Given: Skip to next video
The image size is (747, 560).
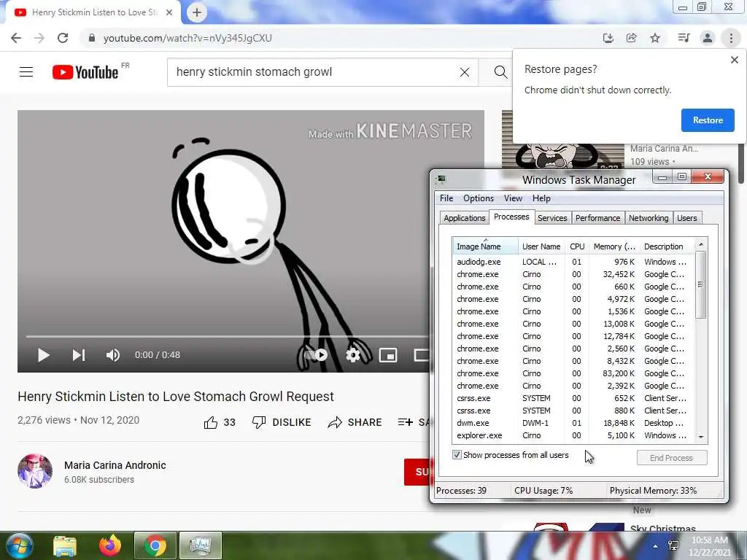Looking at the screenshot, I should [79, 355].
